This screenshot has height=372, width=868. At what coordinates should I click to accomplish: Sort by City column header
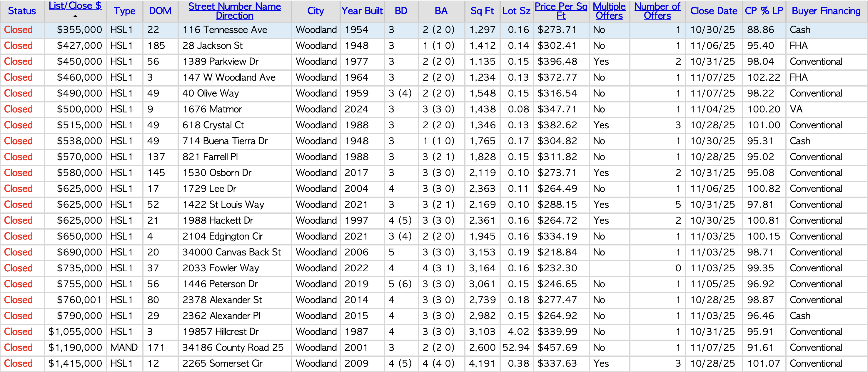pos(316,11)
